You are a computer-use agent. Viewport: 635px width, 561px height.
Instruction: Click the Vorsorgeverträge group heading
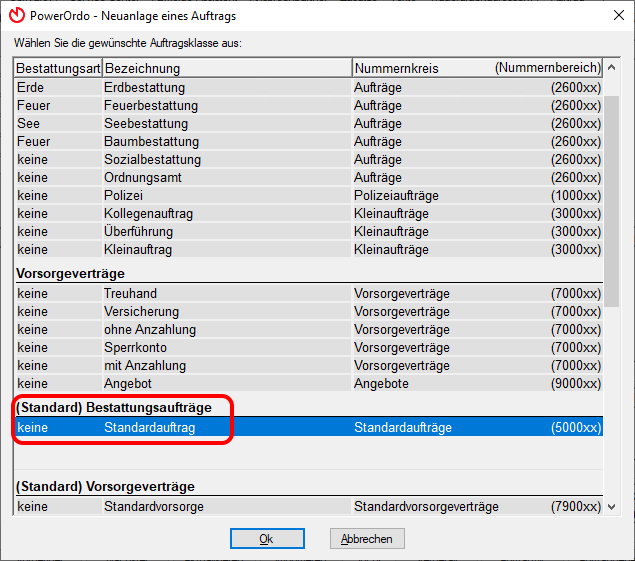click(70, 273)
